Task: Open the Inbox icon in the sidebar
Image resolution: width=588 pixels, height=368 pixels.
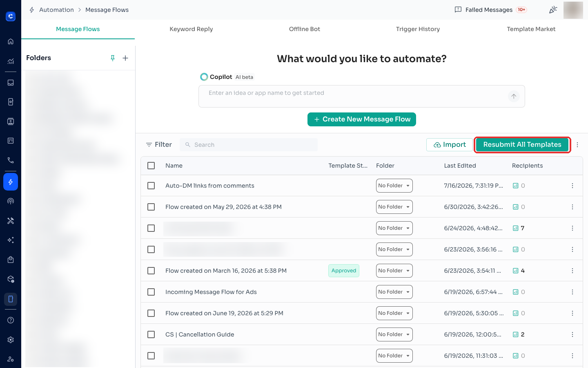Action: (x=11, y=83)
